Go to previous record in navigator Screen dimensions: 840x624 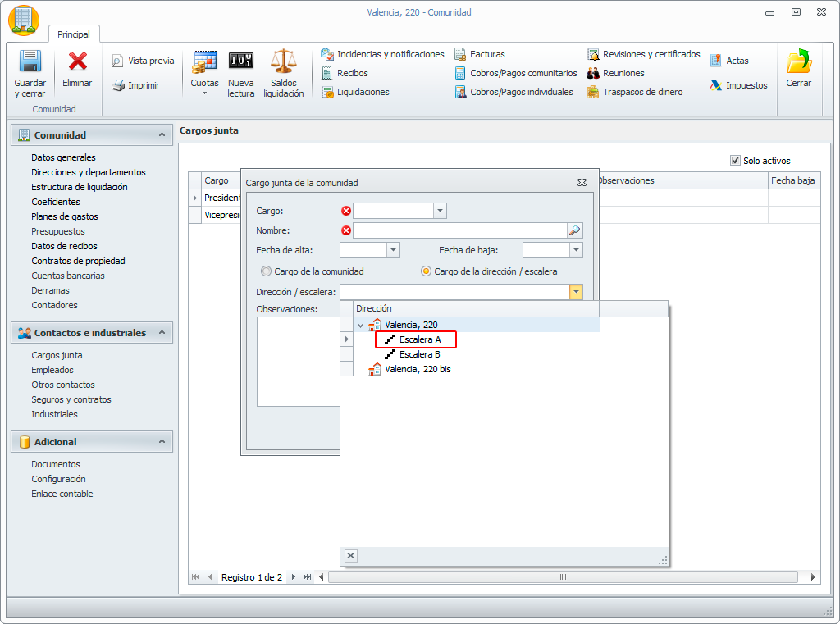coord(210,577)
